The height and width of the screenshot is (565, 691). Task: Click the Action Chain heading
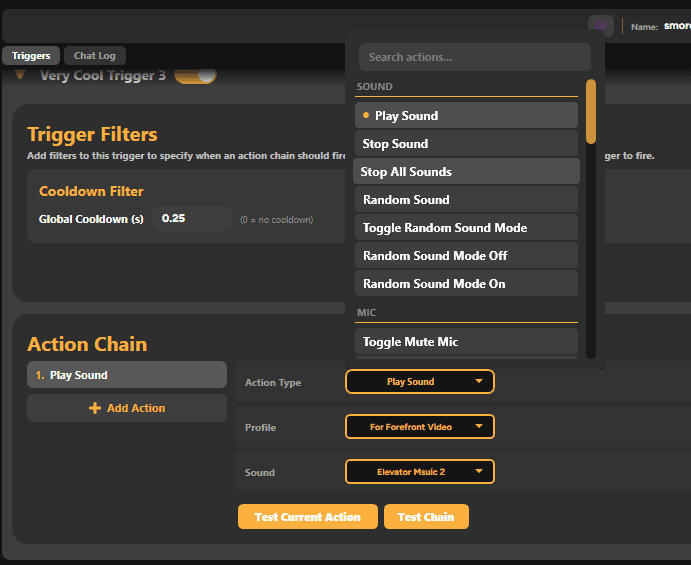click(87, 344)
